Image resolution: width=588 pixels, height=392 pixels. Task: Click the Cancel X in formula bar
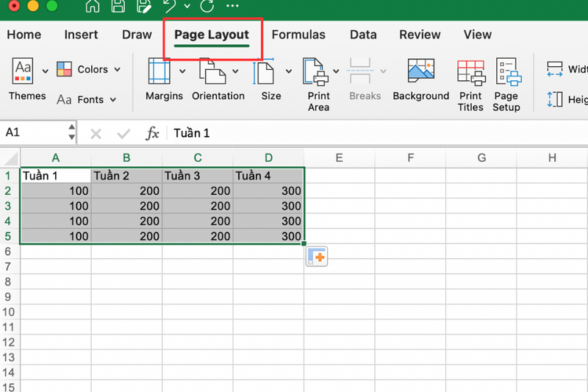coord(96,134)
